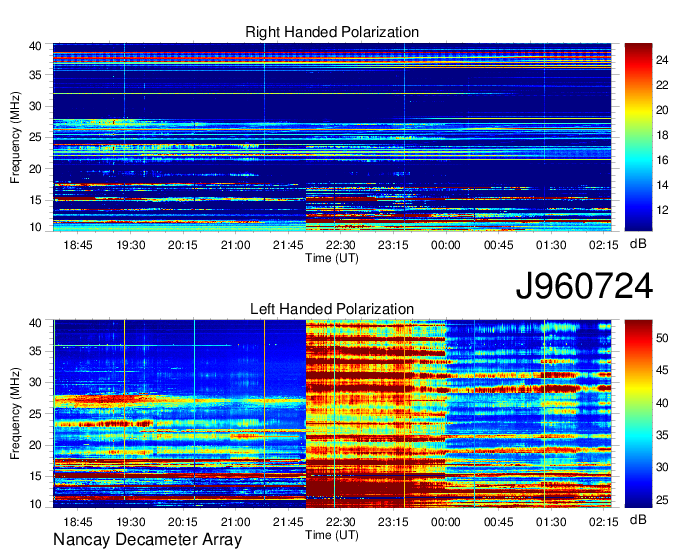The width and height of the screenshot is (680, 552).
Task: Click 'Time (UT)' label under lower plot
Action: click(332, 535)
